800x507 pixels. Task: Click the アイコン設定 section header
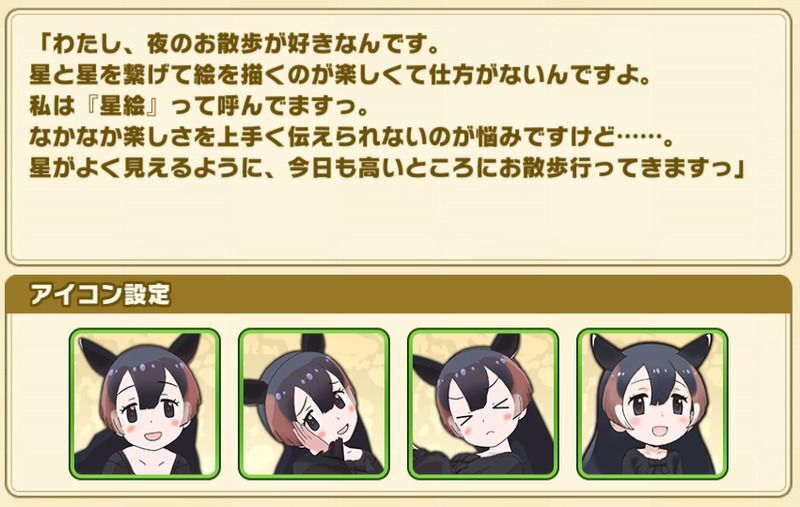(398, 295)
